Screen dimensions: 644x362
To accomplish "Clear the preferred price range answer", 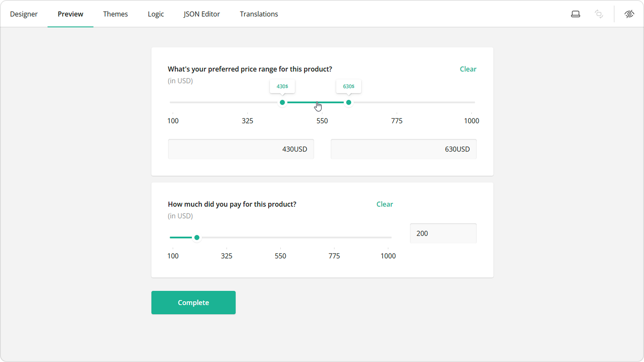I will 468,69.
